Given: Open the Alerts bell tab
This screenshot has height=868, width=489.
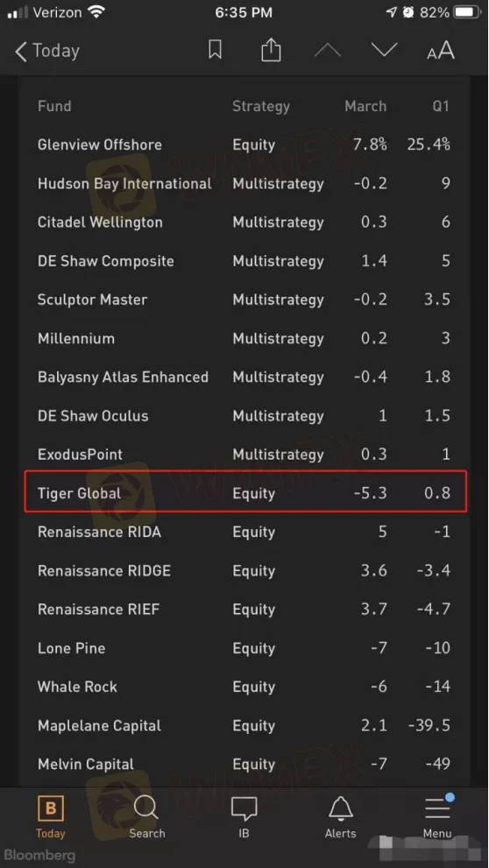Looking at the screenshot, I should [341, 817].
